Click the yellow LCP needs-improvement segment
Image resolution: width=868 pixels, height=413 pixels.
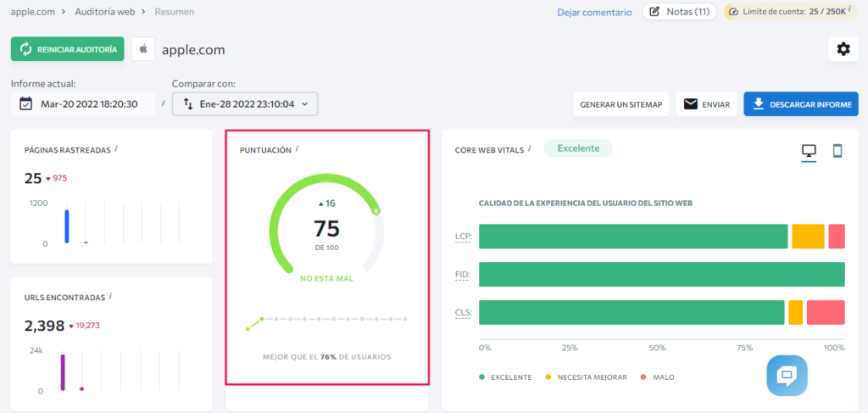pyautogui.click(x=808, y=237)
